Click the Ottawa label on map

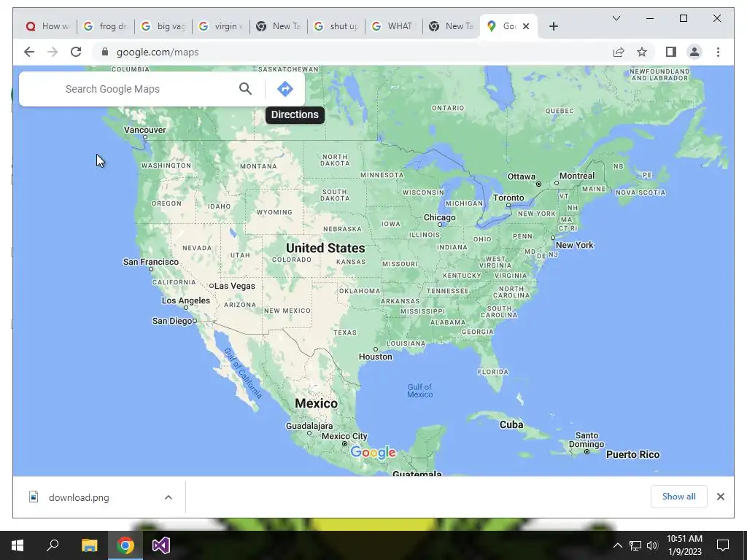click(x=521, y=176)
